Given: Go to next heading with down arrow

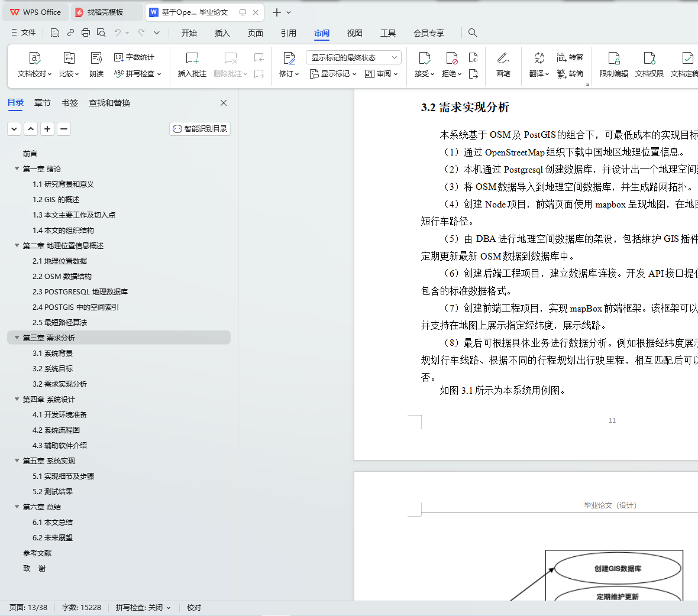Looking at the screenshot, I should pos(14,129).
